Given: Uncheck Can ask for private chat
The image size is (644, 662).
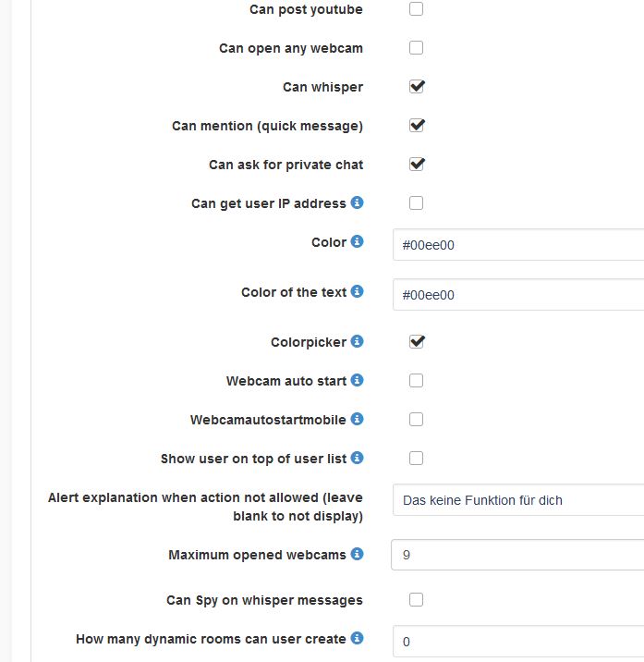Looking at the screenshot, I should [417, 165].
